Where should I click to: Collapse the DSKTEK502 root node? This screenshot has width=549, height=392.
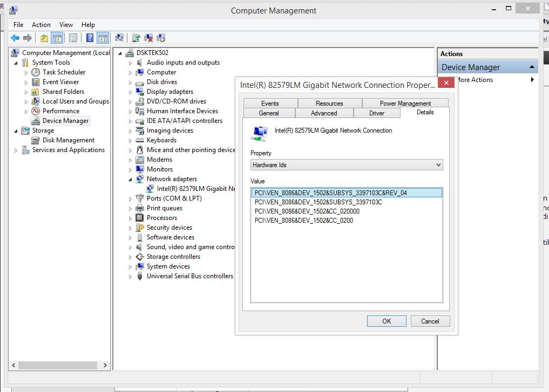[x=120, y=53]
